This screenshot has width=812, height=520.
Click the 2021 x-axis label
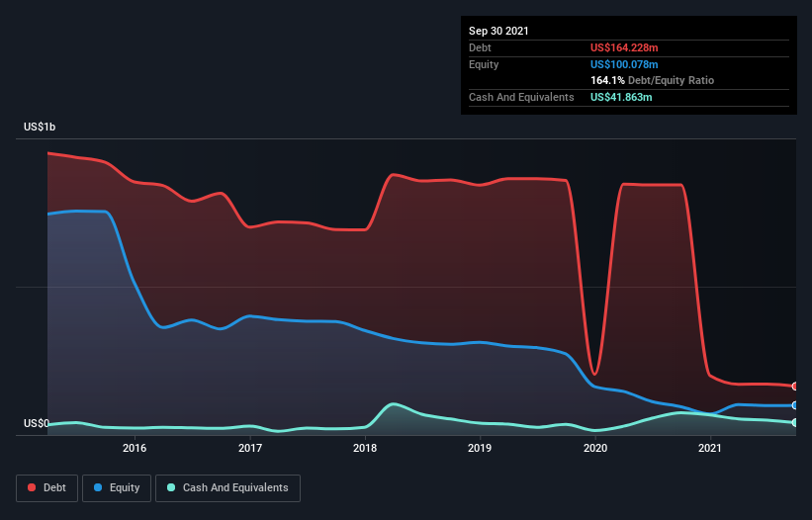tap(710, 448)
